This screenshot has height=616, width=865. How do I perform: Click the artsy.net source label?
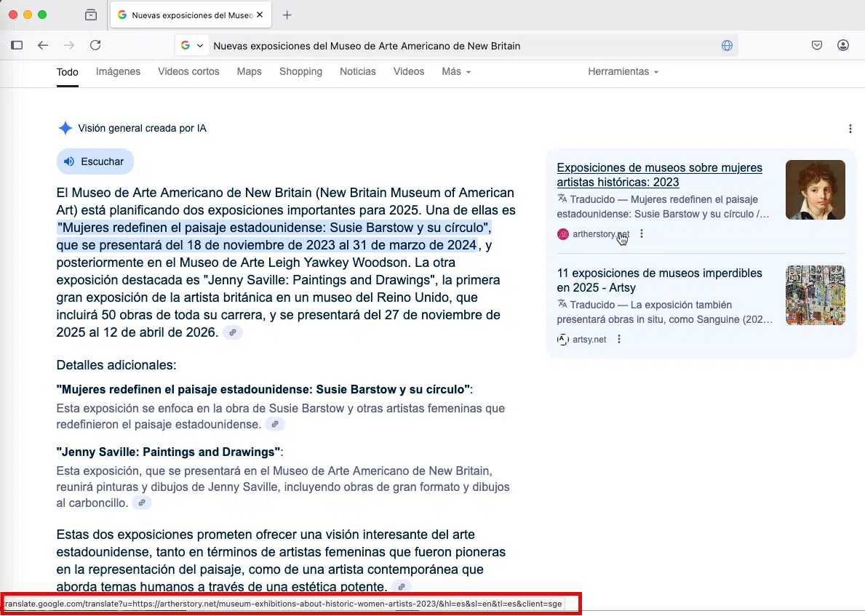(589, 339)
